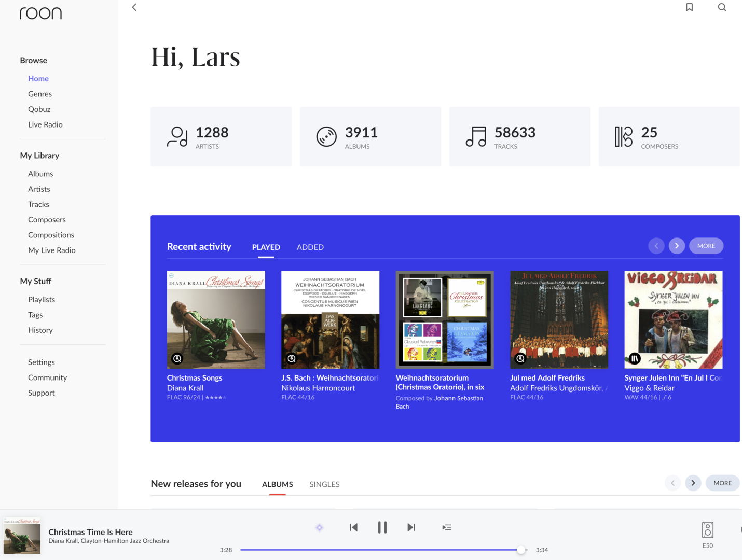The width and height of the screenshot is (742, 560).
Task: Click the artists icon in the 1288 card
Action: pyautogui.click(x=177, y=137)
